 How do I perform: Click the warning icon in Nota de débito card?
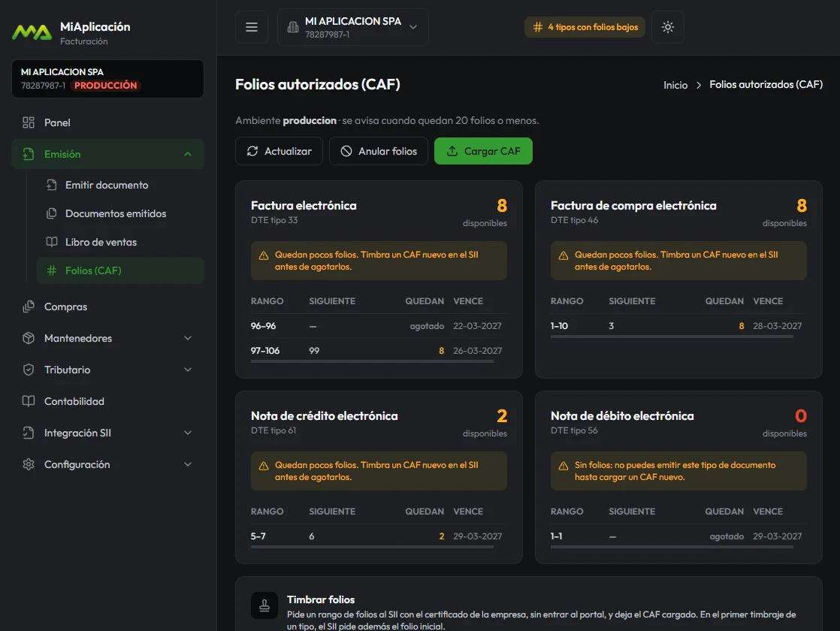point(564,466)
